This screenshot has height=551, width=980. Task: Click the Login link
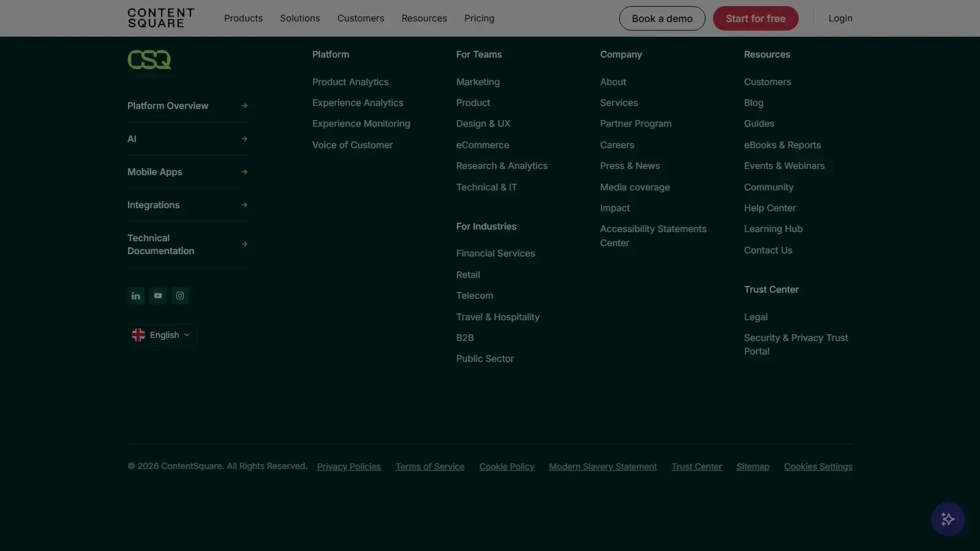pyautogui.click(x=840, y=18)
